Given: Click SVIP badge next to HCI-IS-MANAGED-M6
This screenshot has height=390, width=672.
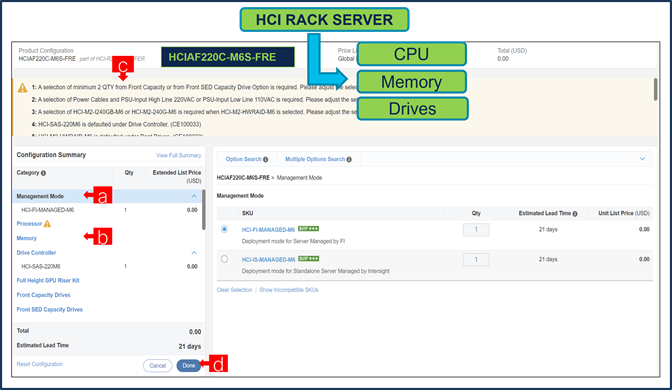Looking at the screenshot, I should point(308,258).
